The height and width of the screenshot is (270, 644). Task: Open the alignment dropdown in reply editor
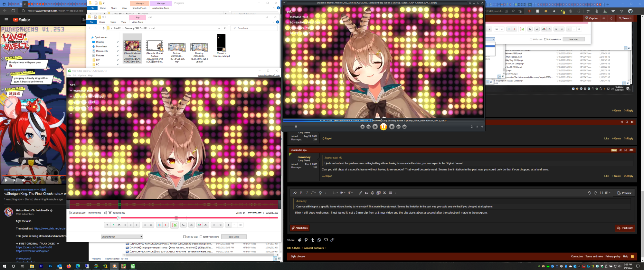343,193
